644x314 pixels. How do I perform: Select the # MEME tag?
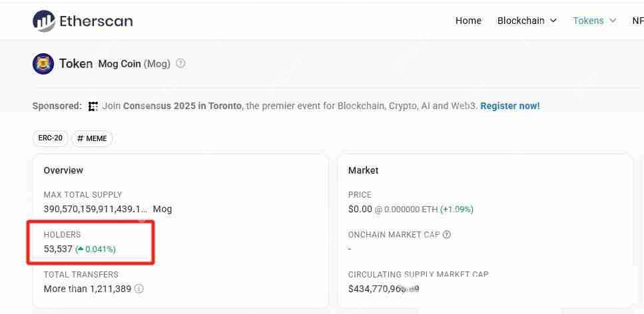[x=92, y=138]
